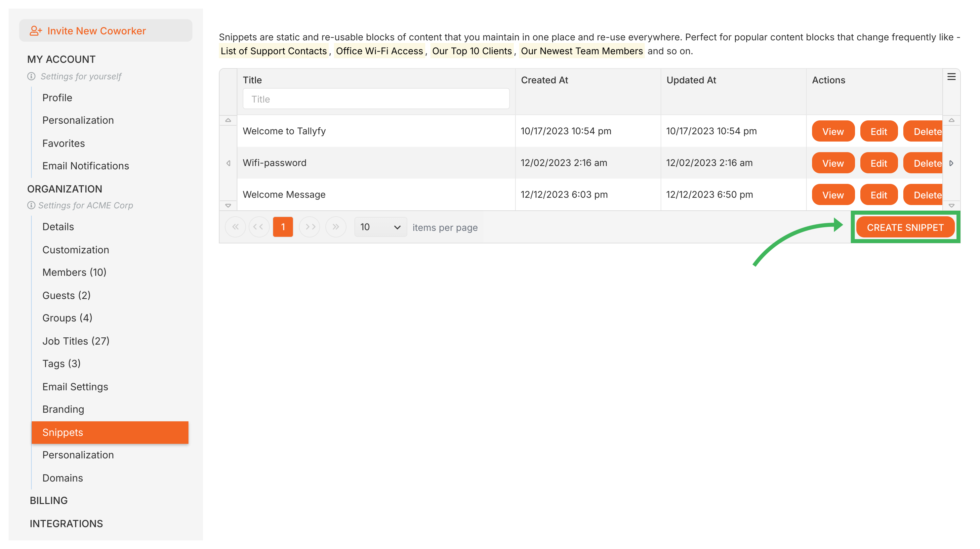The height and width of the screenshot is (549, 980).
Task: Click the scroll-up arrow at table's right edge
Action: click(951, 120)
